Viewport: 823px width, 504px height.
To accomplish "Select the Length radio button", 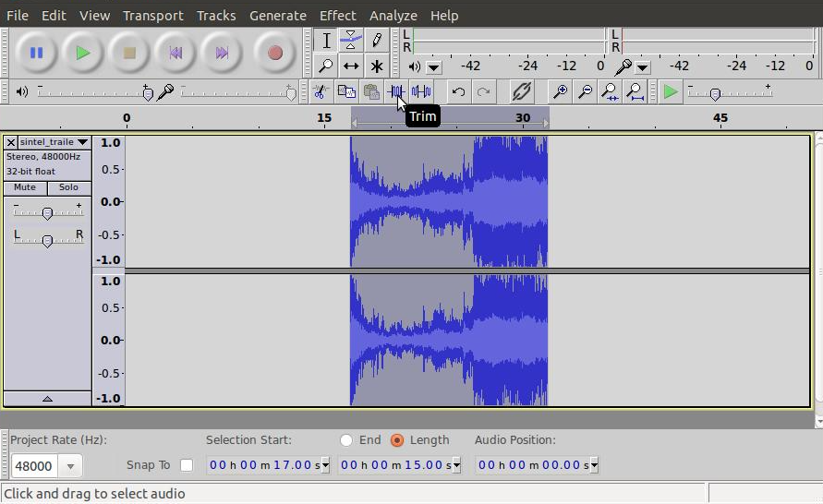I will coord(397,440).
